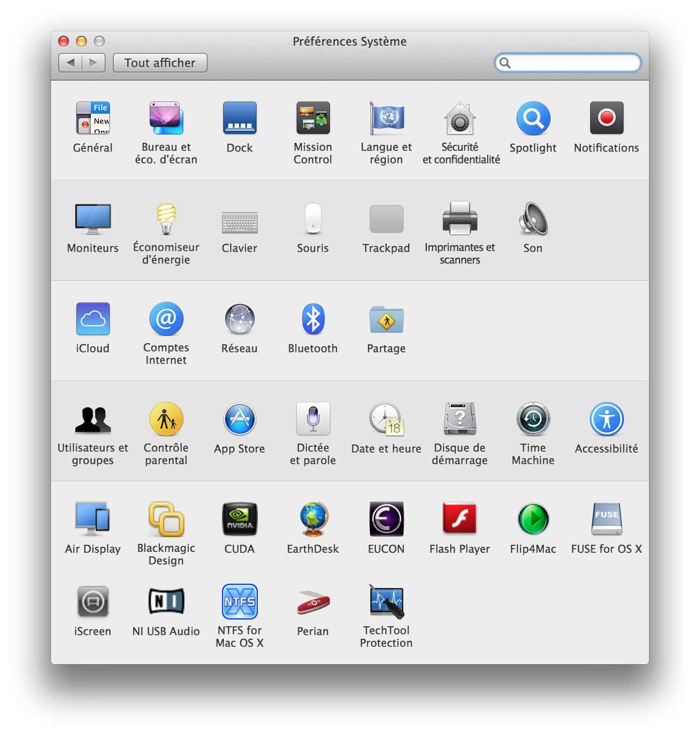Open Bureau et éco. d'écran pane
Screen dimensions: 700x735
point(166,118)
